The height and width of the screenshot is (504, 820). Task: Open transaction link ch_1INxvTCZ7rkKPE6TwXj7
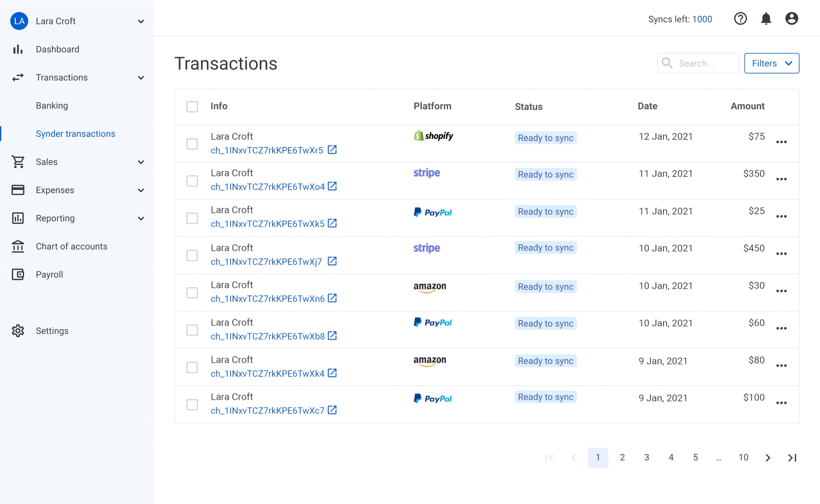tap(266, 262)
